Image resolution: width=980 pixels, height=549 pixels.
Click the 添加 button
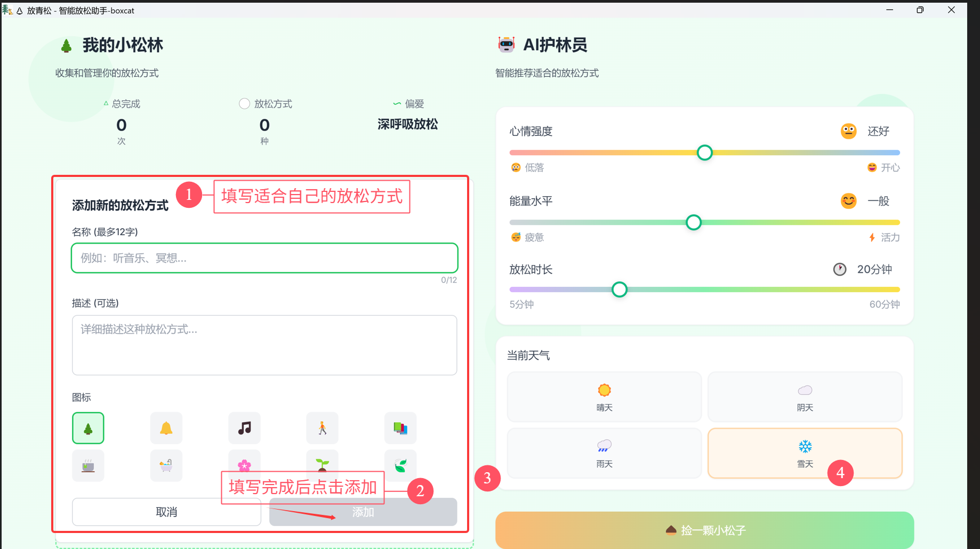tap(363, 512)
